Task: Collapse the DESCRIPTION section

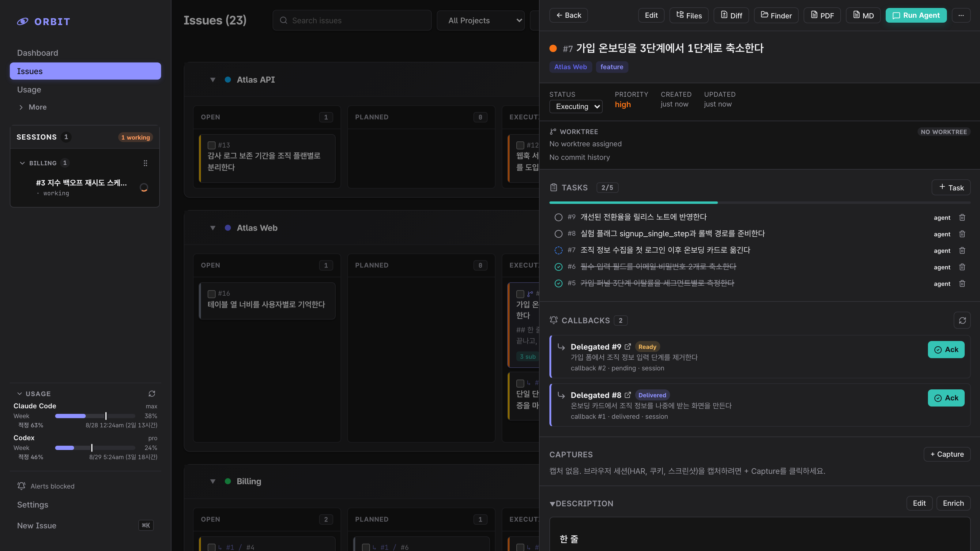Action: coord(552,504)
